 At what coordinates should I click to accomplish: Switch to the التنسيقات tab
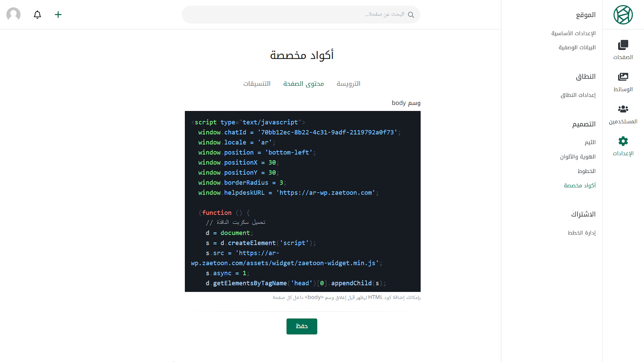coord(257,84)
